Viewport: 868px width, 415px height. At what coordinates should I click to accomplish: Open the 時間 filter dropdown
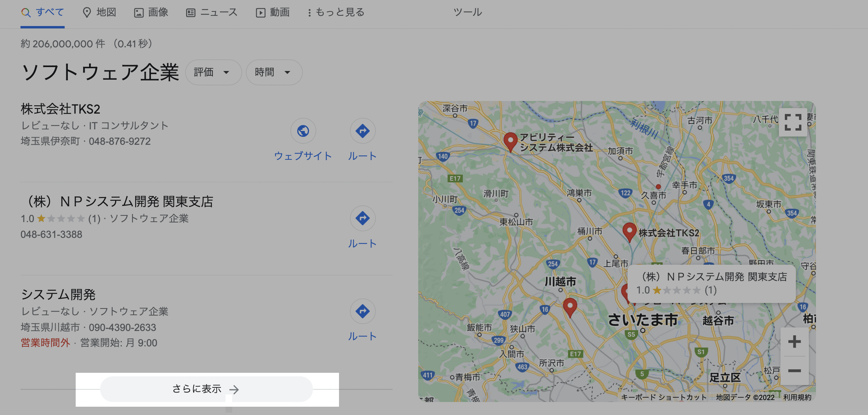coord(274,72)
